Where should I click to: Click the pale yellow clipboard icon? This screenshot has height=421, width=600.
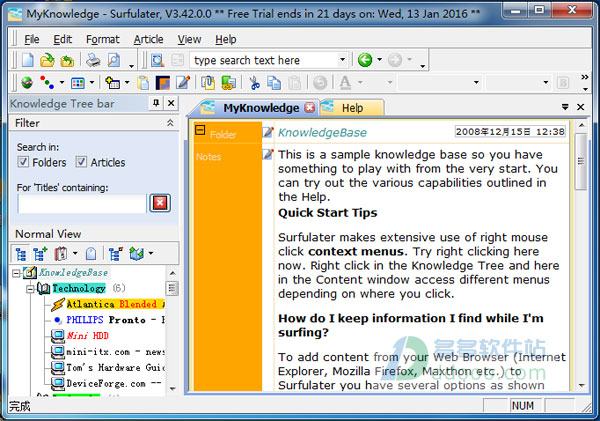click(143, 83)
